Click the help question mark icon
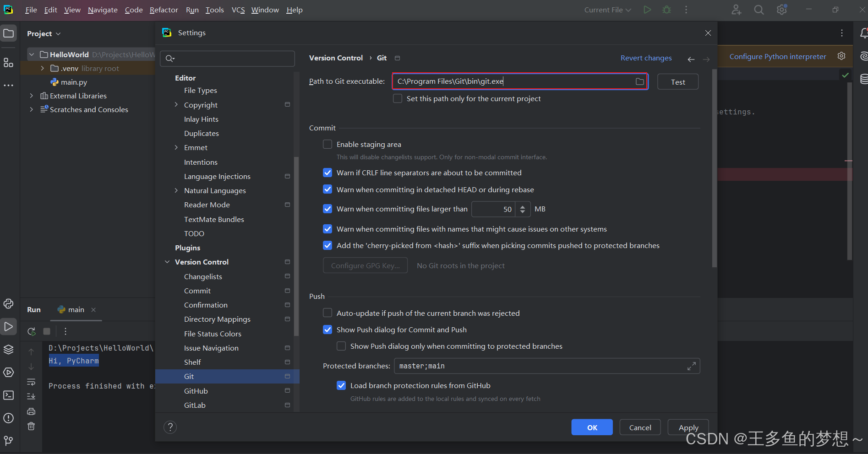Screen dimensions: 868x454 pyautogui.click(x=170, y=427)
